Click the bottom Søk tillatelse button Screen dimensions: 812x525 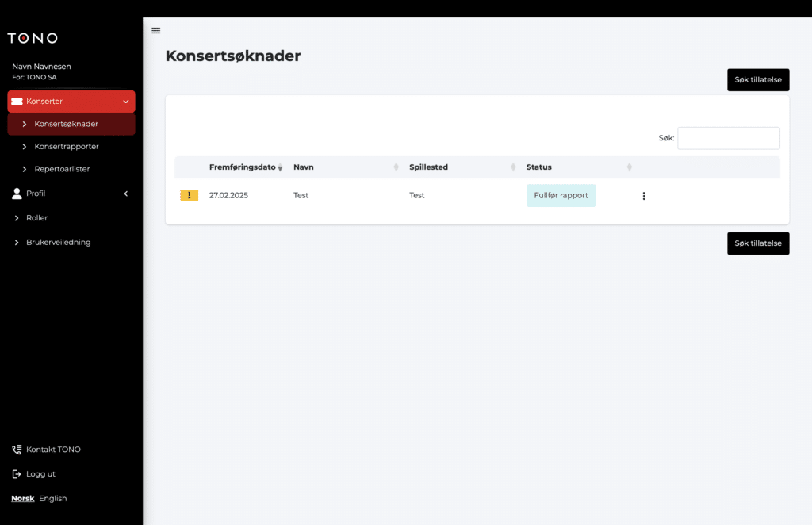click(758, 243)
